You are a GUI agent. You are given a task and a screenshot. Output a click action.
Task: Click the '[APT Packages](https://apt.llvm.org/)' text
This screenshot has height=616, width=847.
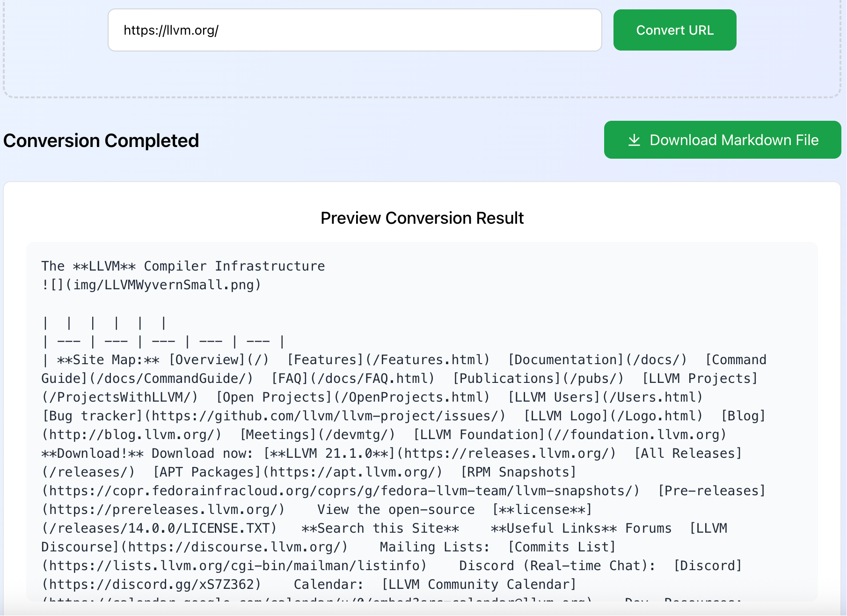tap(298, 472)
